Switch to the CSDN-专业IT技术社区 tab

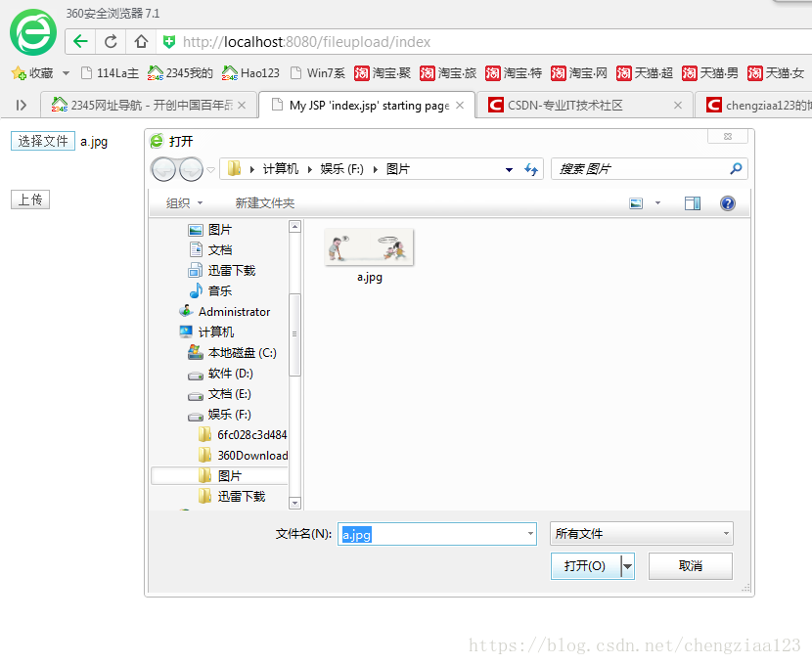pyautogui.click(x=565, y=105)
